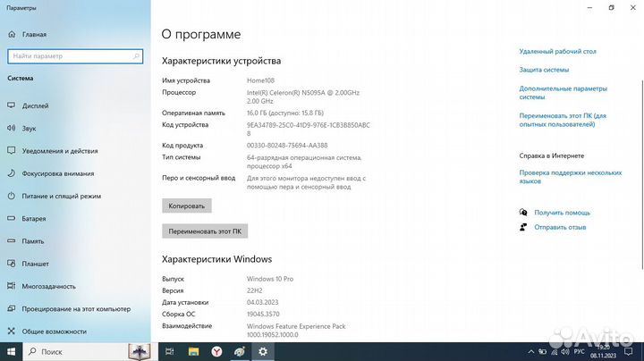The height and width of the screenshot is (361, 644).
Task: Open Переименовать этот ПК (для опытных пользователей)
Action: point(563,120)
